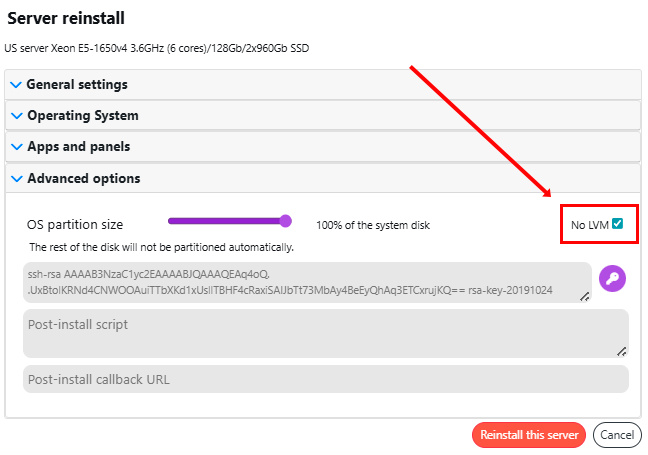This screenshot has height=455, width=648.
Task: Click the middle of the partition size slider track
Action: [x=228, y=221]
